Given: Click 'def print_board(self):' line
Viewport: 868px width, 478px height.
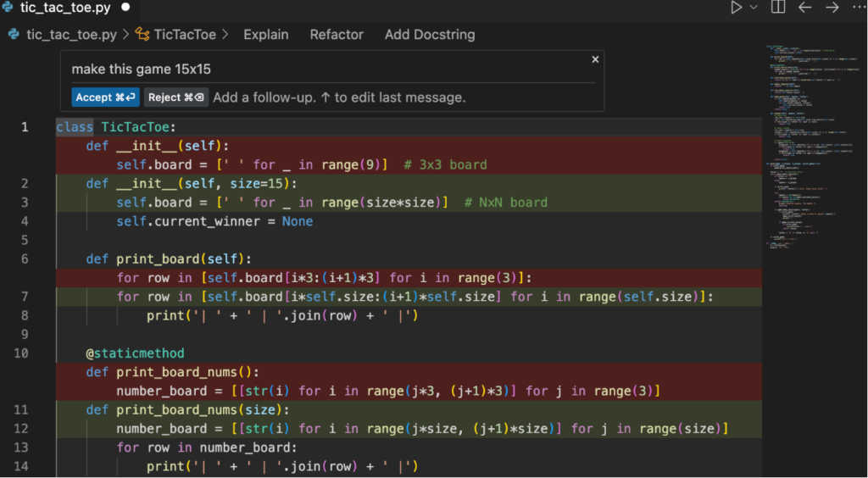Looking at the screenshot, I should (x=169, y=259).
